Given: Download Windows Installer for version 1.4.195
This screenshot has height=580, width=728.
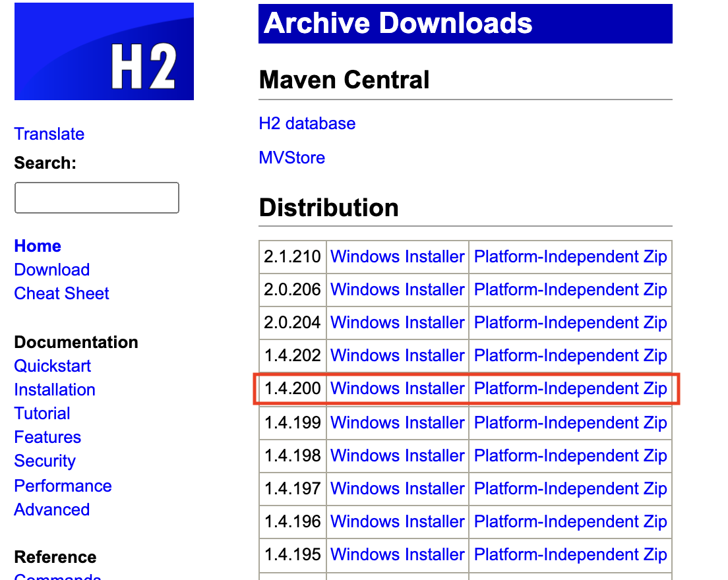Looking at the screenshot, I should [x=398, y=554].
